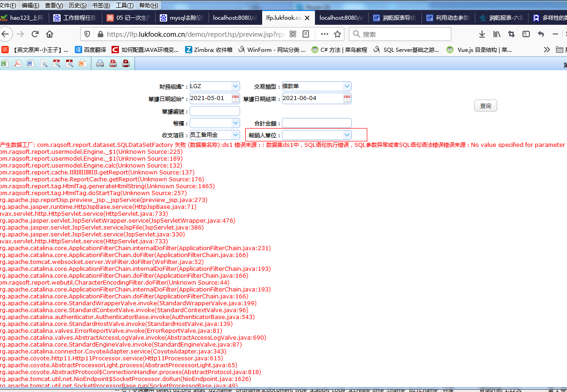Viewport: 567px width, 392px height.
Task: Click the screenshot crop icon in toolbar
Action: [511, 34]
